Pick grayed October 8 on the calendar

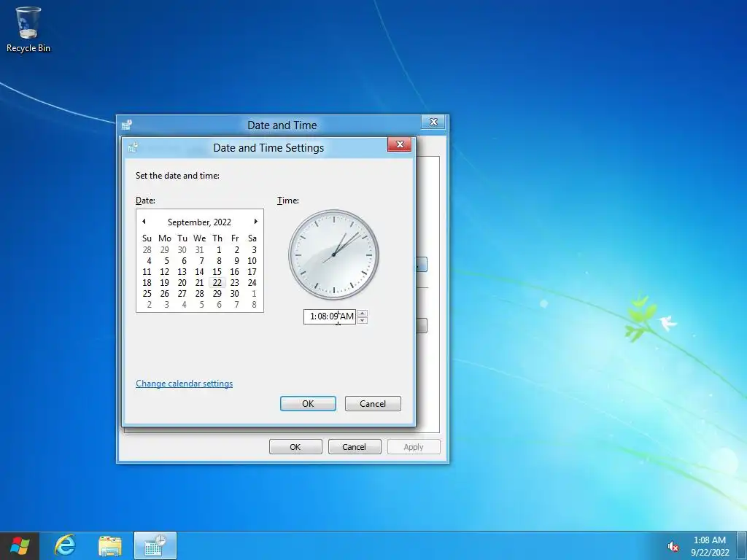click(x=254, y=304)
